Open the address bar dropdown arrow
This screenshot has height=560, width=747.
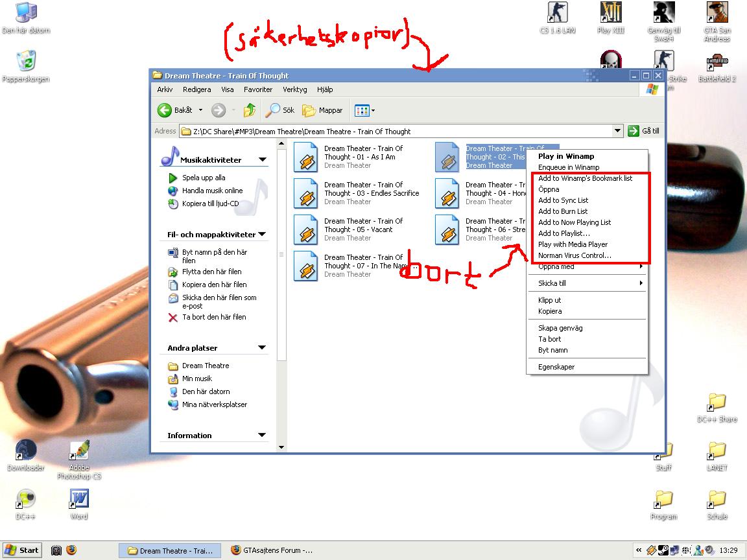pyautogui.click(x=617, y=130)
